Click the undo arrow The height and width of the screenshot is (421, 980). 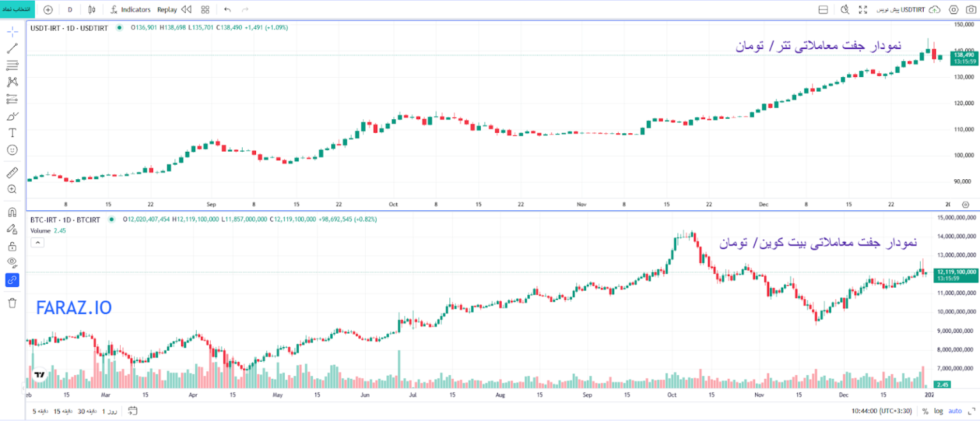228,10
